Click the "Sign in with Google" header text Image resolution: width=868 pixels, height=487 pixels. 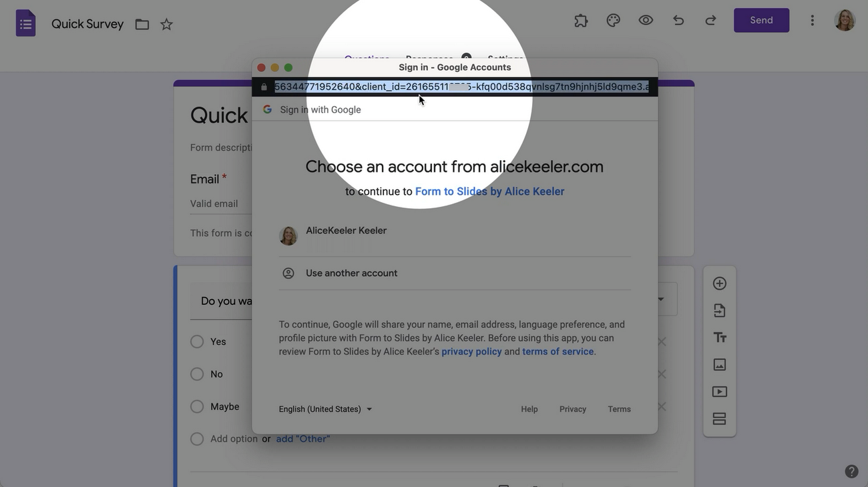click(320, 109)
